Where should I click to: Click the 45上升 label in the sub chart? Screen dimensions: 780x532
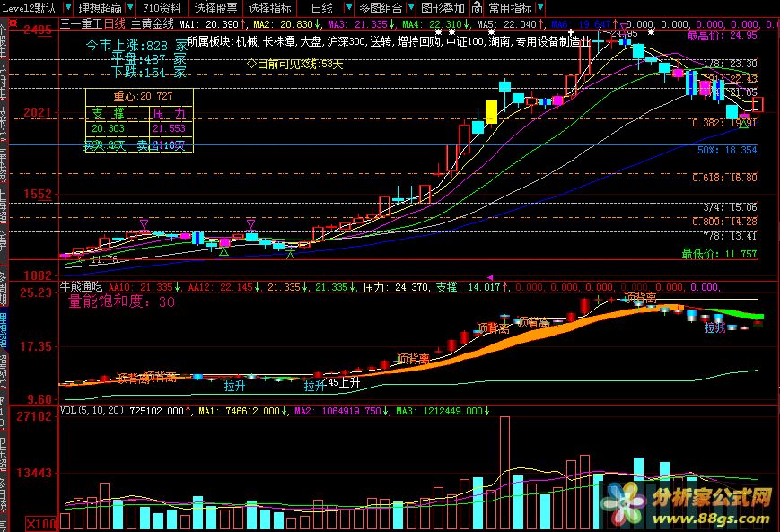[x=344, y=382]
